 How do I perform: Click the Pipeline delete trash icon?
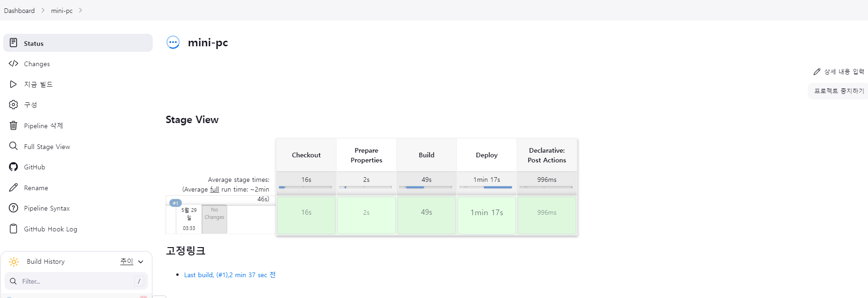[13, 125]
